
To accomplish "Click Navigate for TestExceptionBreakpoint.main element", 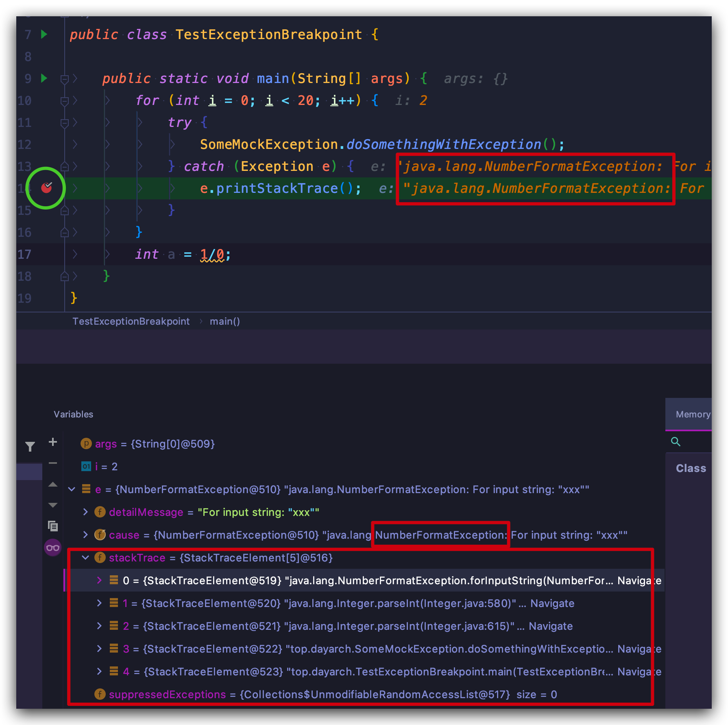I will pos(639,672).
